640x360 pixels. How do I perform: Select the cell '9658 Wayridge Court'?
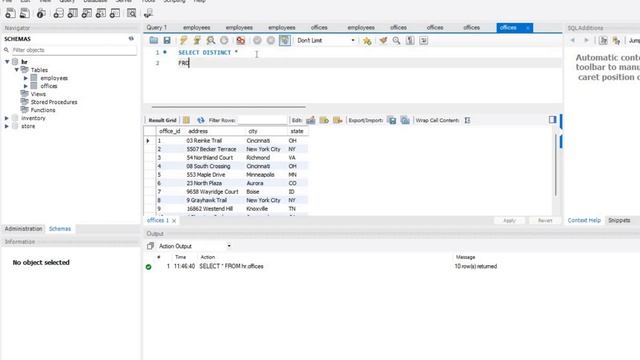tap(212, 191)
